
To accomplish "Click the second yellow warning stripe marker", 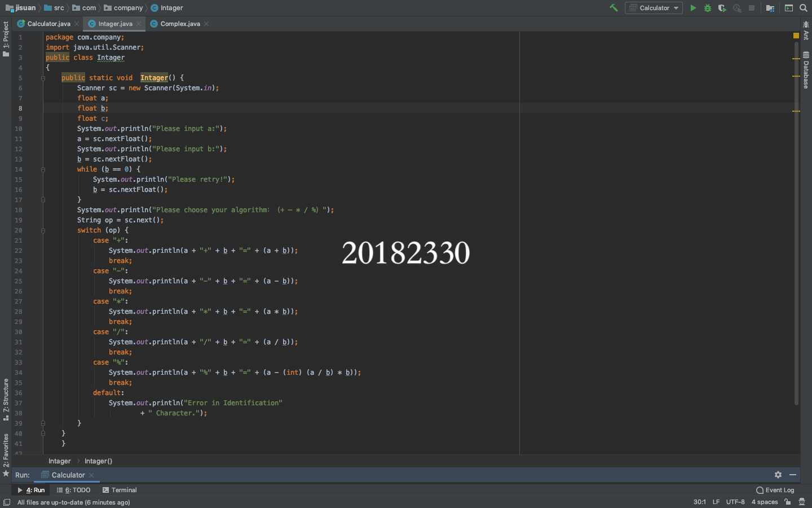I will coord(796,76).
